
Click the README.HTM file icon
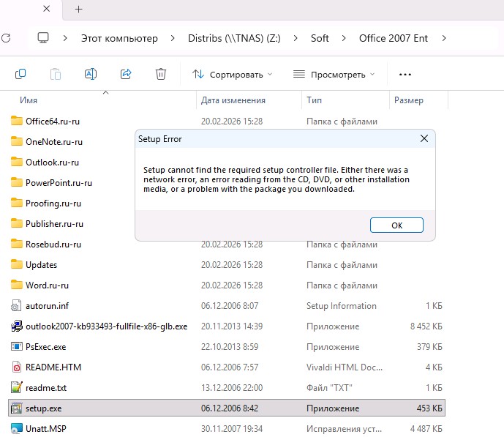tap(17, 367)
